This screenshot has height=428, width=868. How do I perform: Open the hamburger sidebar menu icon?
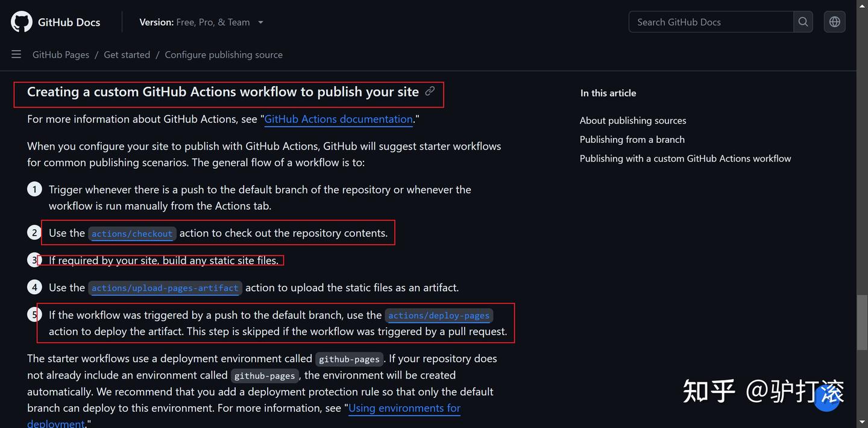(x=16, y=54)
